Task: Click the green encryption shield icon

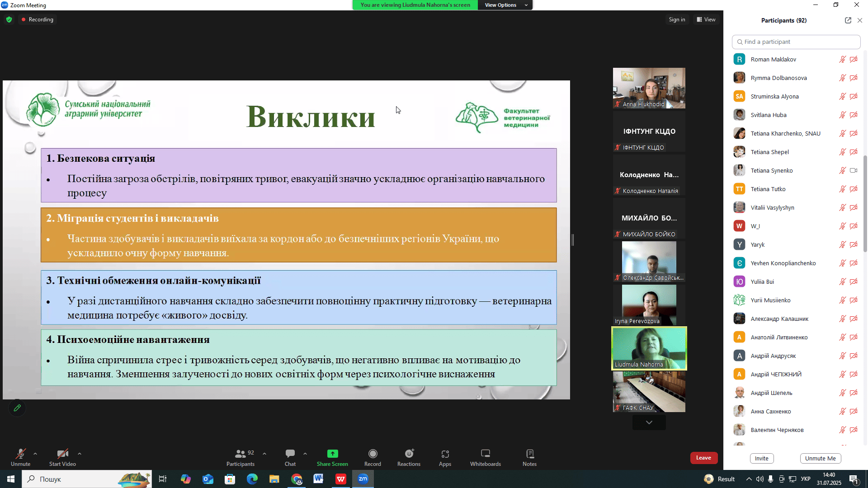Action: [x=9, y=19]
